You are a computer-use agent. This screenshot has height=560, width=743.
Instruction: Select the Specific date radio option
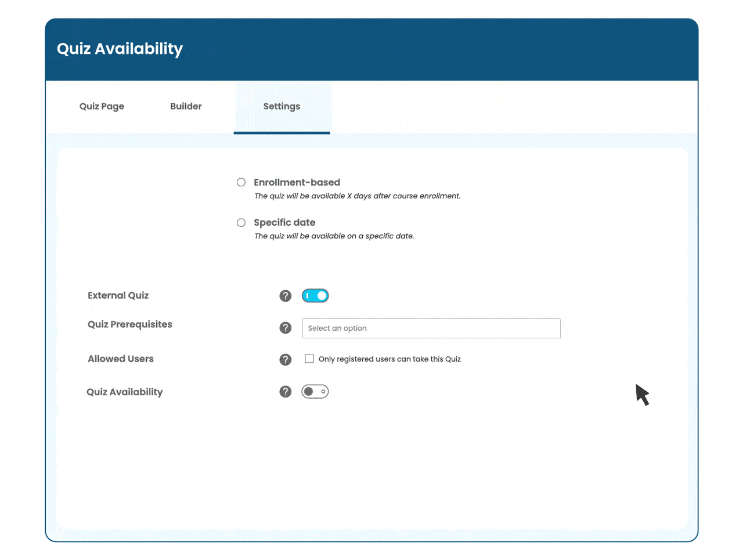click(241, 223)
